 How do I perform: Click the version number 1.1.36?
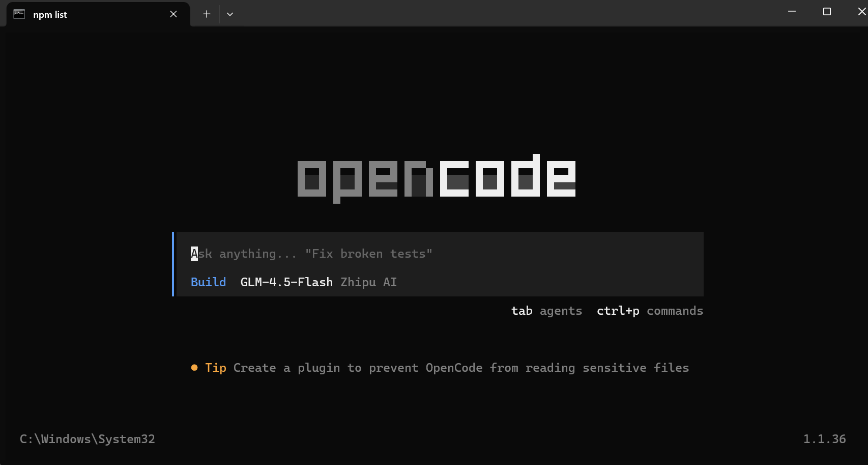point(825,439)
